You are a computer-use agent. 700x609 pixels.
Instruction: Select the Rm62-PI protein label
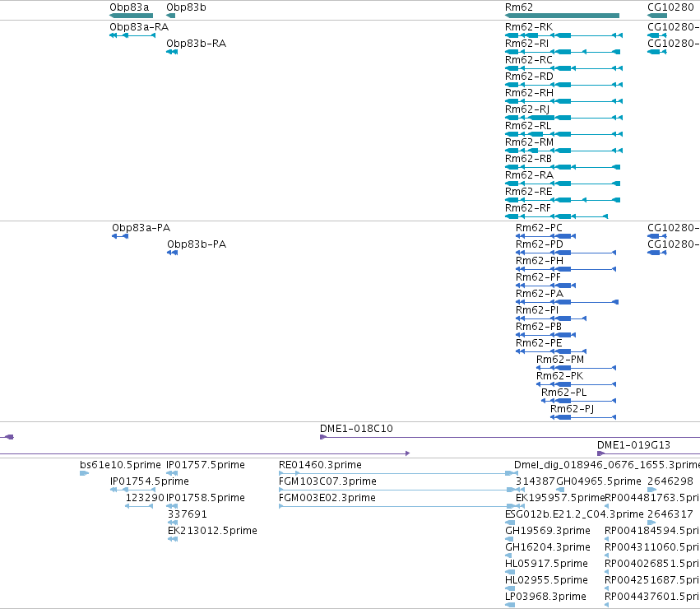tap(537, 310)
